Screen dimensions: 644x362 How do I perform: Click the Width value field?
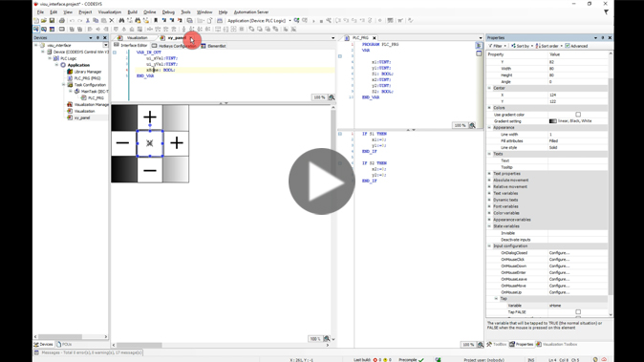578,69
